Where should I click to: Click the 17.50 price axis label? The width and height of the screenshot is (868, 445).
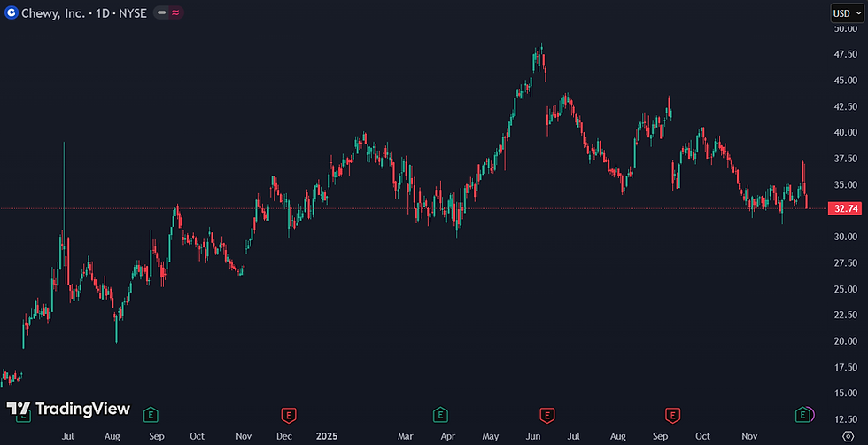pyautogui.click(x=846, y=367)
